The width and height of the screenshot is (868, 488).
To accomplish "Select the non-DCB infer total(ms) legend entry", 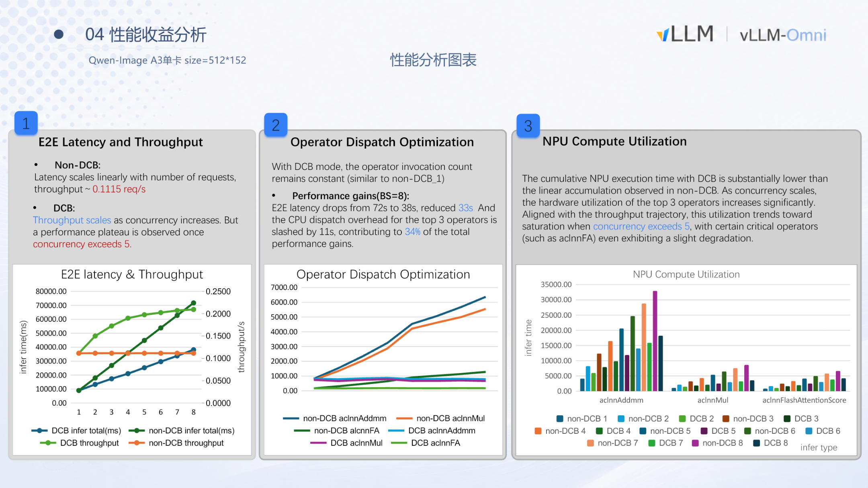I will (x=182, y=431).
